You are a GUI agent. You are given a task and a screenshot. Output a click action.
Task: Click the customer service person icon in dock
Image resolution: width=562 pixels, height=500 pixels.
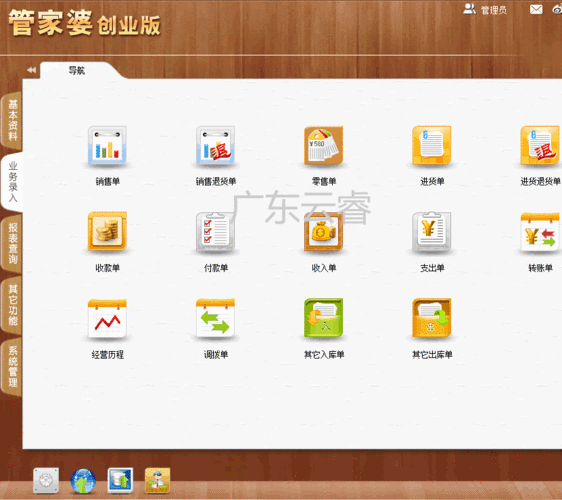157,480
